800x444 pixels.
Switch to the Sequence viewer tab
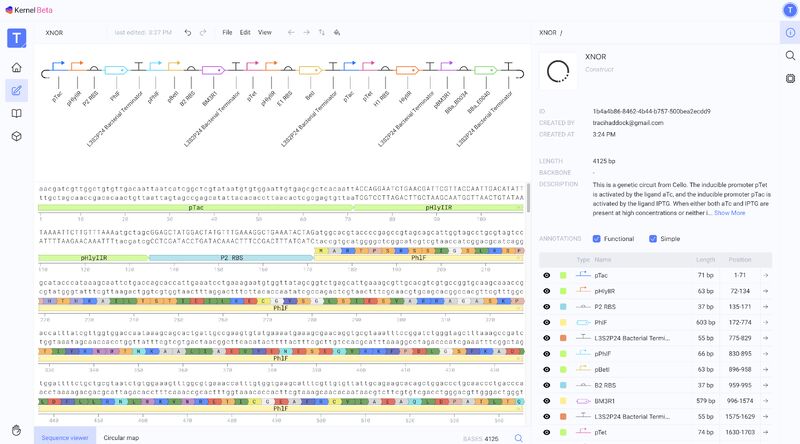pos(65,438)
